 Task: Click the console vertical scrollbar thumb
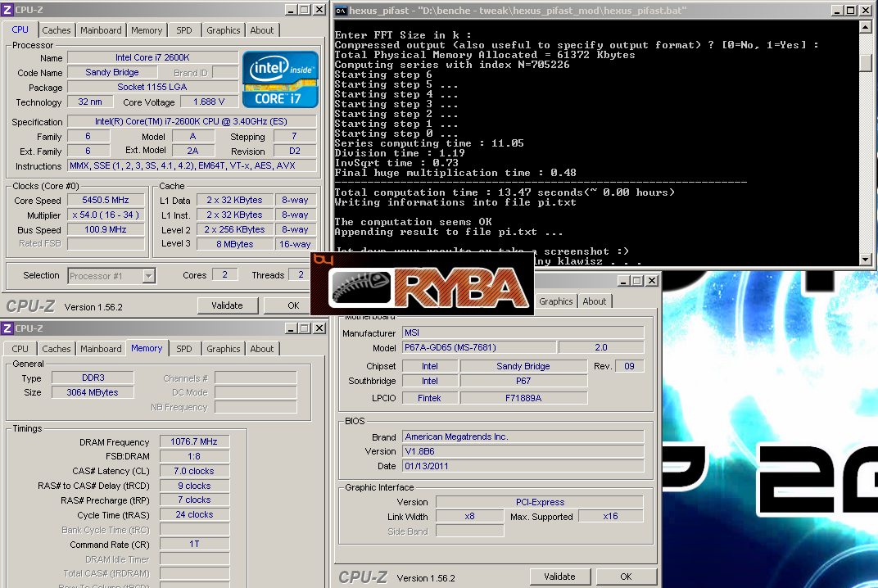[x=866, y=63]
